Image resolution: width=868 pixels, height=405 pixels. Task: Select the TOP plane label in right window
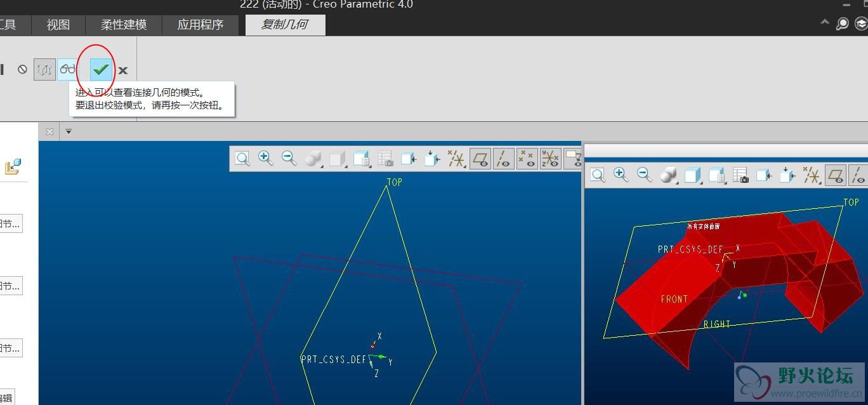[x=851, y=202]
